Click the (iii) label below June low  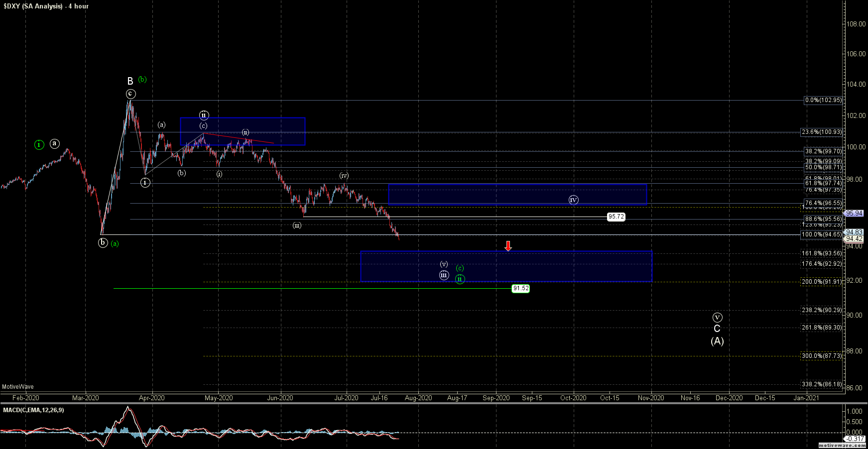[x=297, y=225]
